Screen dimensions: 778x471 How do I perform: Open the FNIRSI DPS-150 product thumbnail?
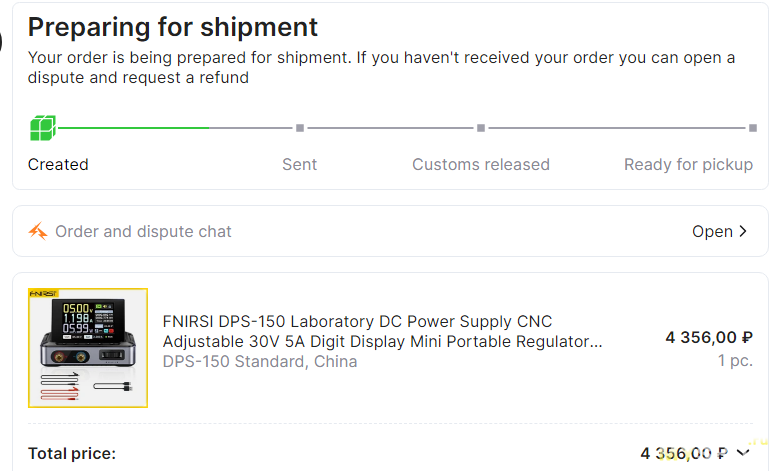click(x=88, y=348)
